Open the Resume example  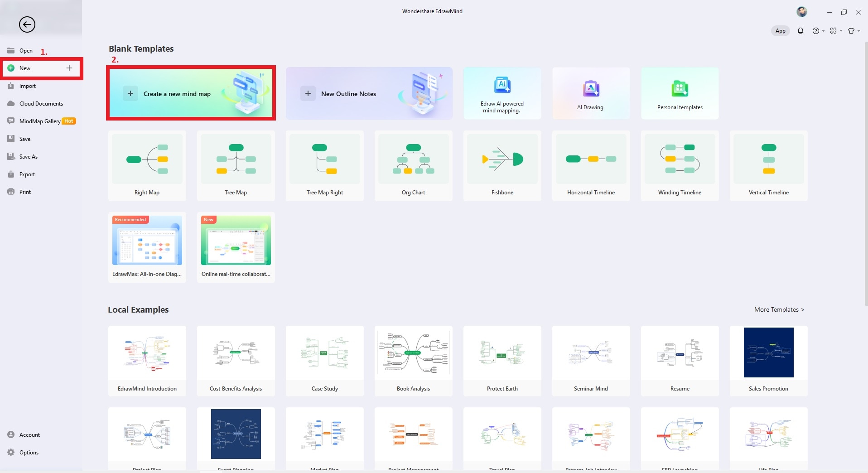pyautogui.click(x=680, y=361)
